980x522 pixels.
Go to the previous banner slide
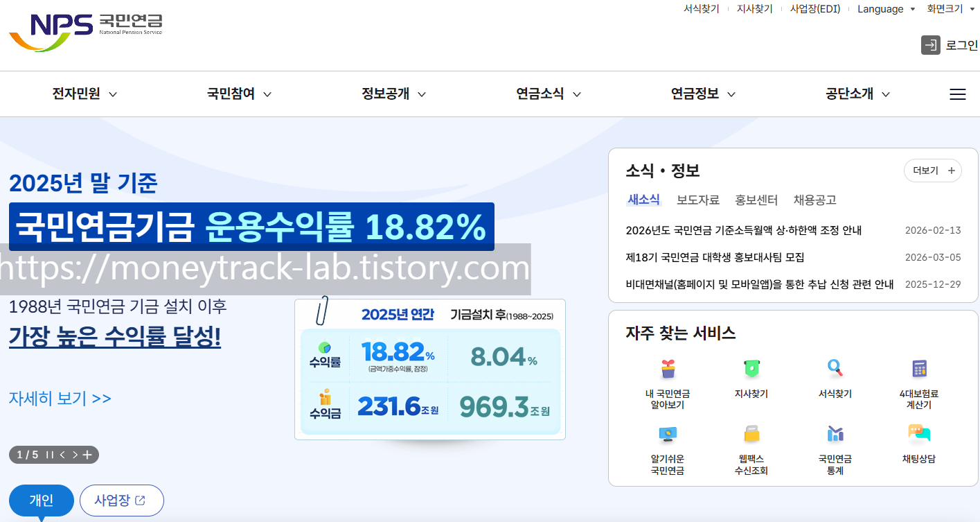(x=62, y=455)
